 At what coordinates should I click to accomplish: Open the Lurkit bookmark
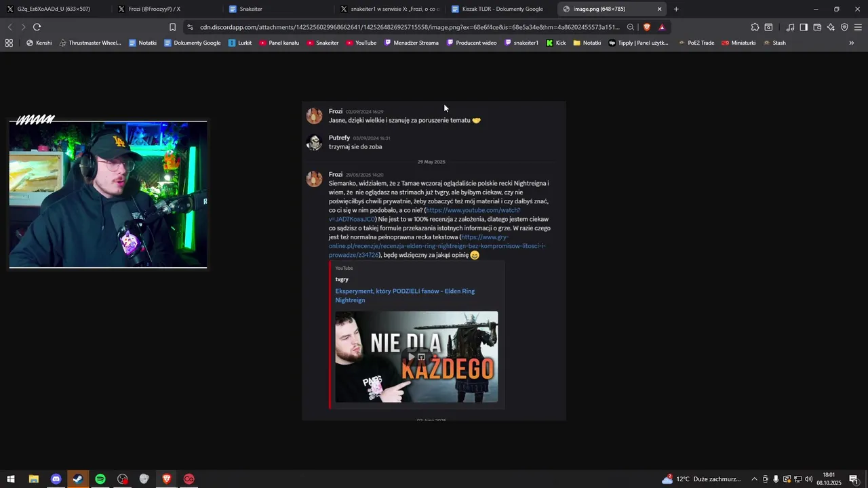(x=240, y=43)
